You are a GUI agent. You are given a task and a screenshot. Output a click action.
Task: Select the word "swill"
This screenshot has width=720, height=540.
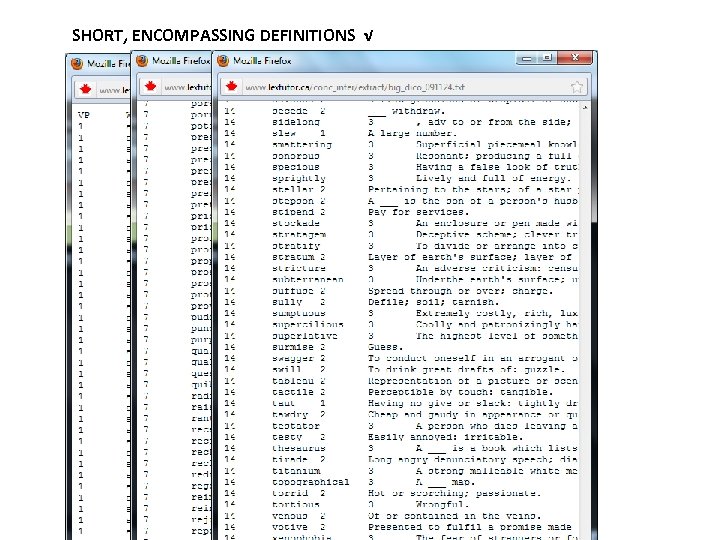(x=287, y=370)
